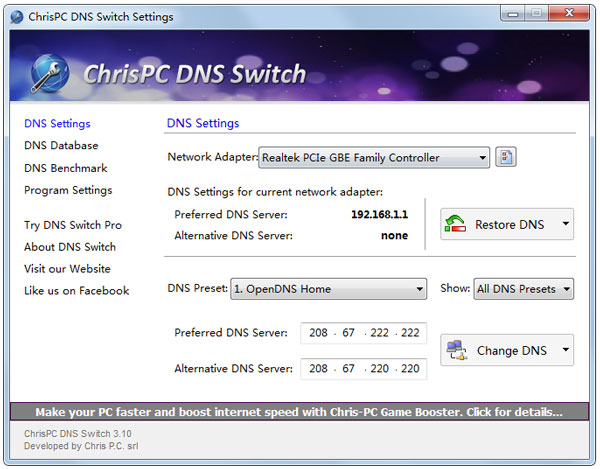600x469 pixels.
Task: Click the network adapter details icon
Action: point(505,157)
